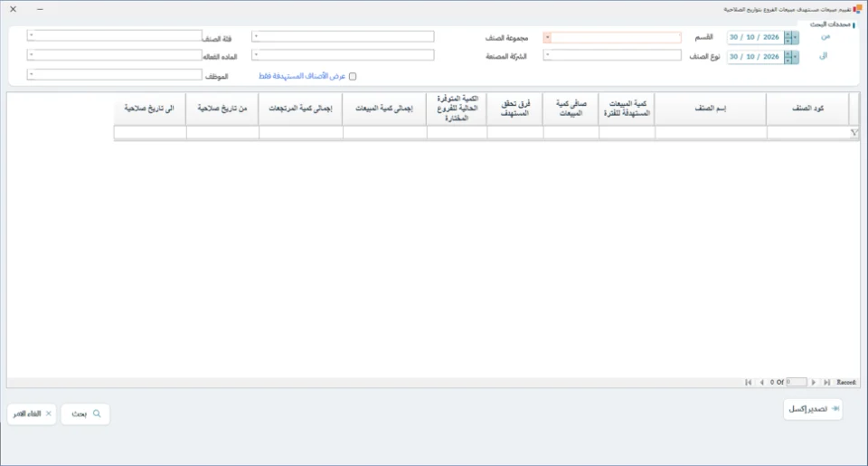Click the تصدير إكسل export button
868x466 pixels.
pyautogui.click(x=813, y=409)
